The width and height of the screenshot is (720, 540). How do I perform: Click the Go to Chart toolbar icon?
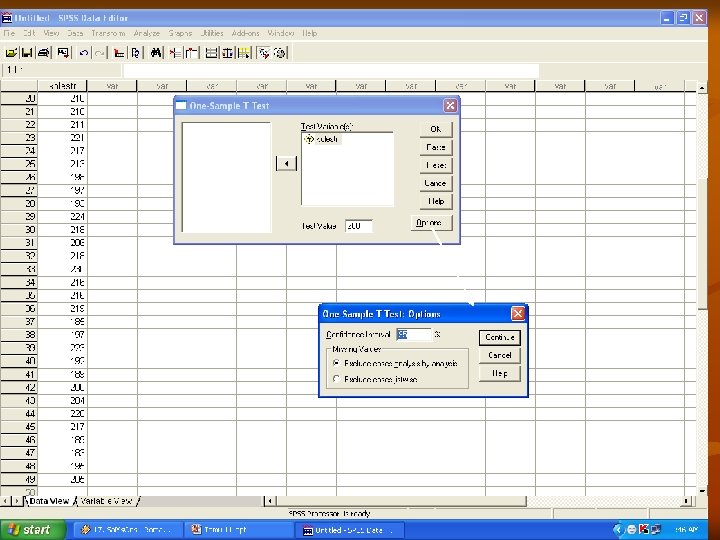[x=119, y=53]
